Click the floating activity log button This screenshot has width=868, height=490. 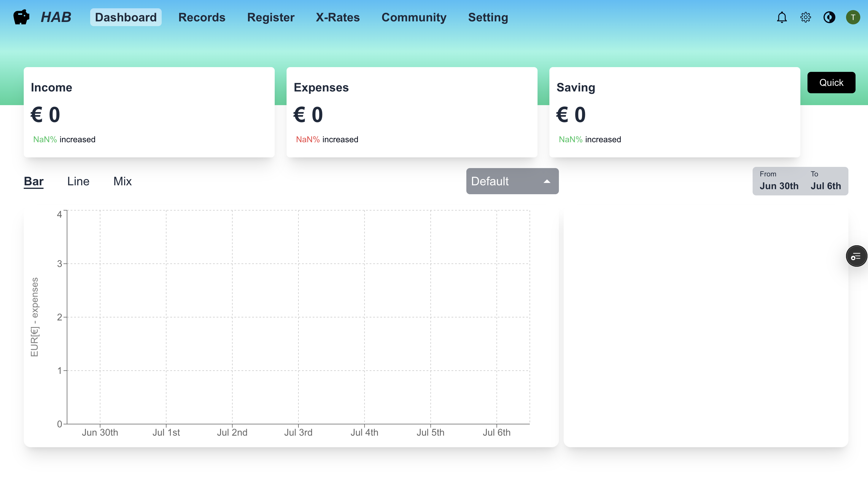pyautogui.click(x=856, y=256)
